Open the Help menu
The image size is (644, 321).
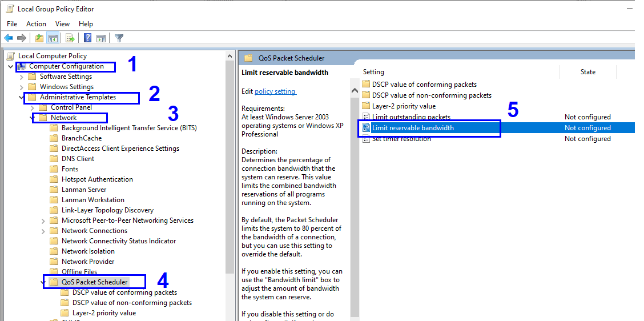[x=86, y=24]
